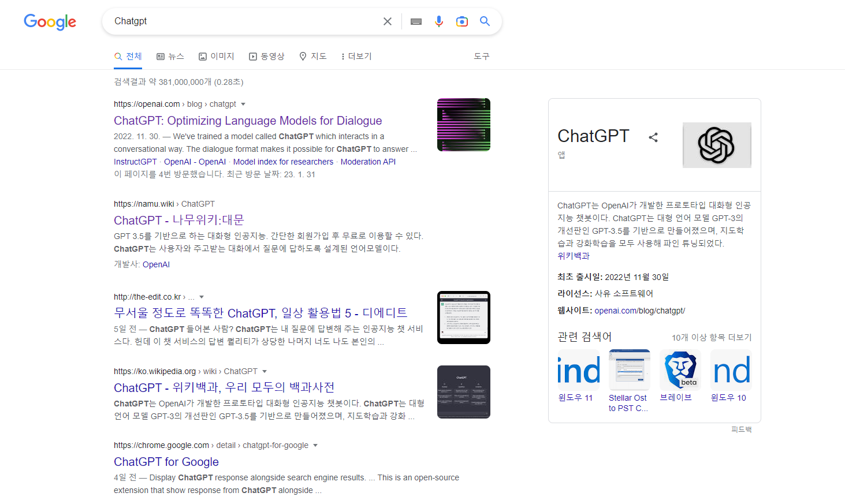
Task: Click the blue magnifier search button
Action: (x=485, y=21)
